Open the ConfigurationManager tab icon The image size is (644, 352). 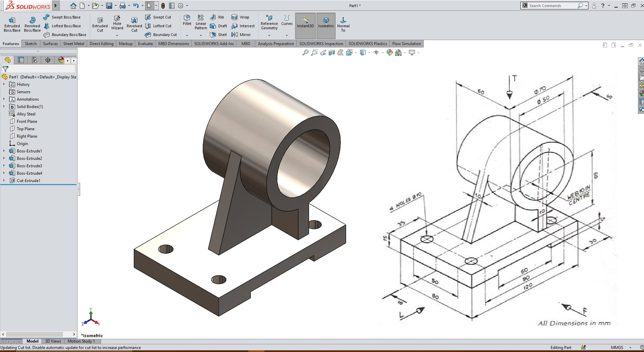34,60
